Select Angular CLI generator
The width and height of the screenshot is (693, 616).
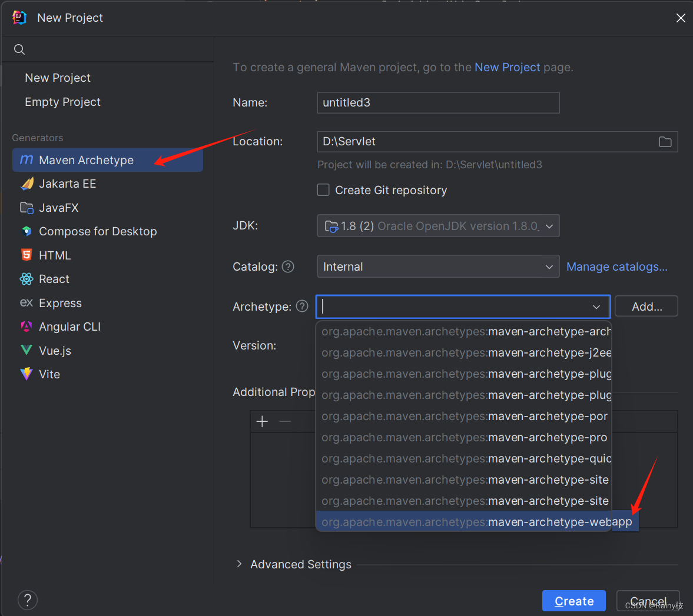pos(108,327)
